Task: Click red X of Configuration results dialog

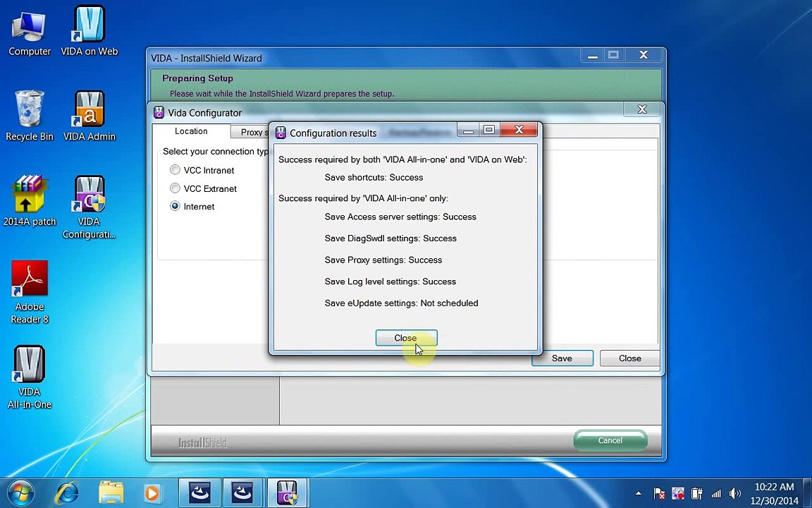Action: [519, 130]
